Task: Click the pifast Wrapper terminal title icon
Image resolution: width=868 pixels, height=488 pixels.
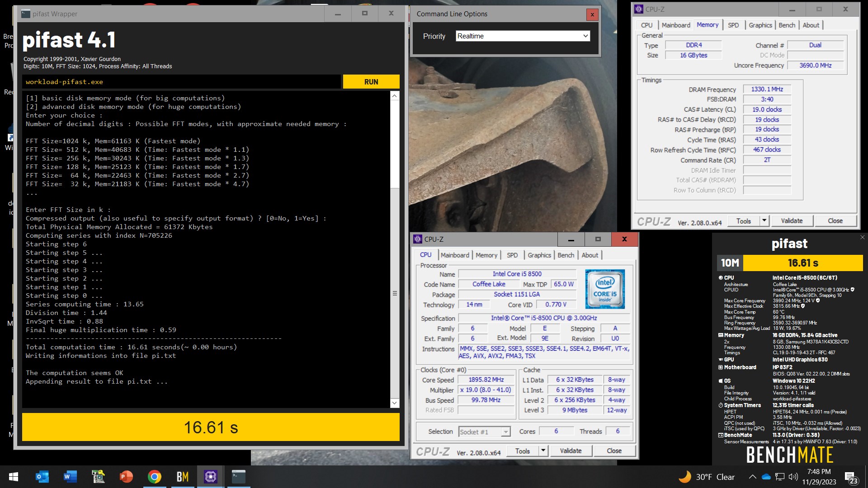Action: click(x=26, y=14)
